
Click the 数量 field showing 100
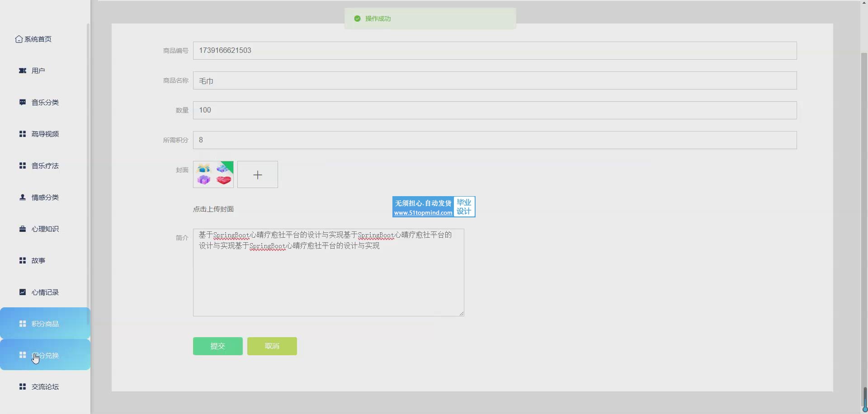[495, 110]
